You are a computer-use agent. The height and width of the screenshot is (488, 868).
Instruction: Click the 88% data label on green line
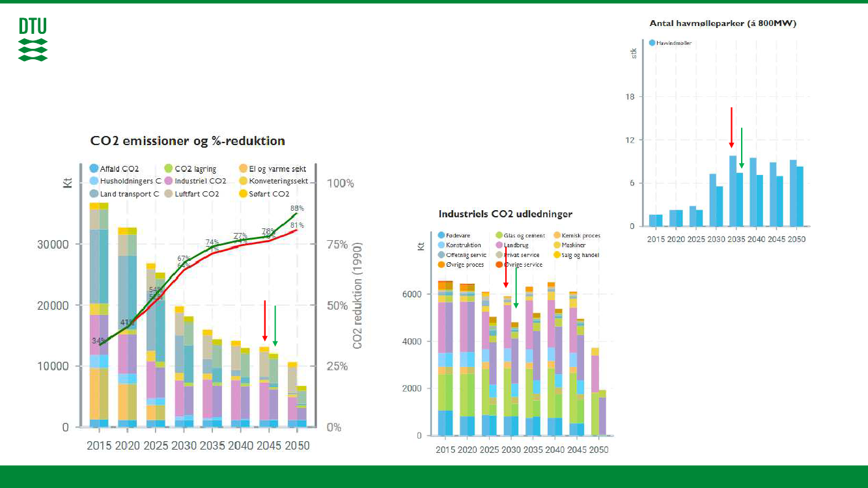pos(298,208)
